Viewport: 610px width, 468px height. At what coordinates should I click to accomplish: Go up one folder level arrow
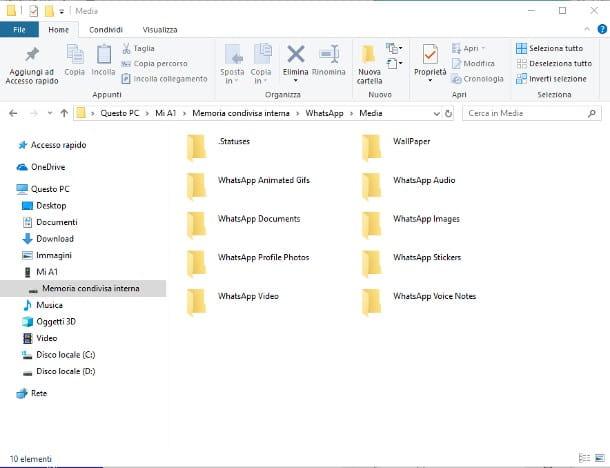click(64, 113)
